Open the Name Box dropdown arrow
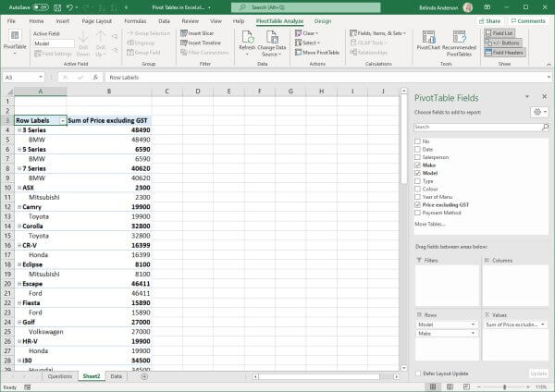The image size is (555, 392). coord(41,77)
